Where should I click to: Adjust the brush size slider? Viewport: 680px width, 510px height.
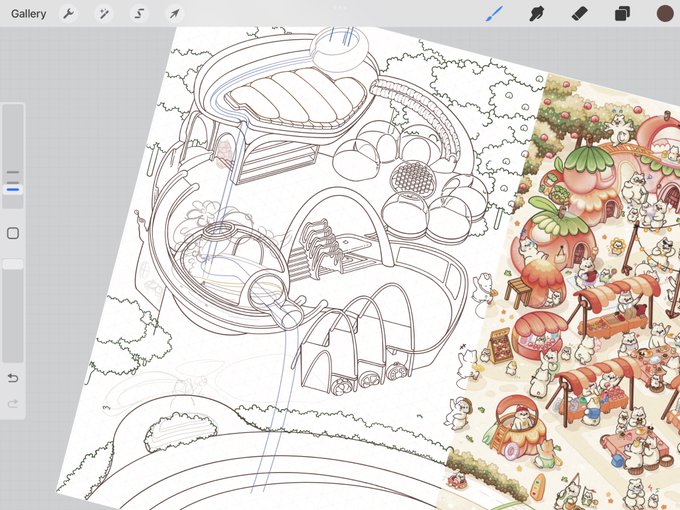(13, 156)
